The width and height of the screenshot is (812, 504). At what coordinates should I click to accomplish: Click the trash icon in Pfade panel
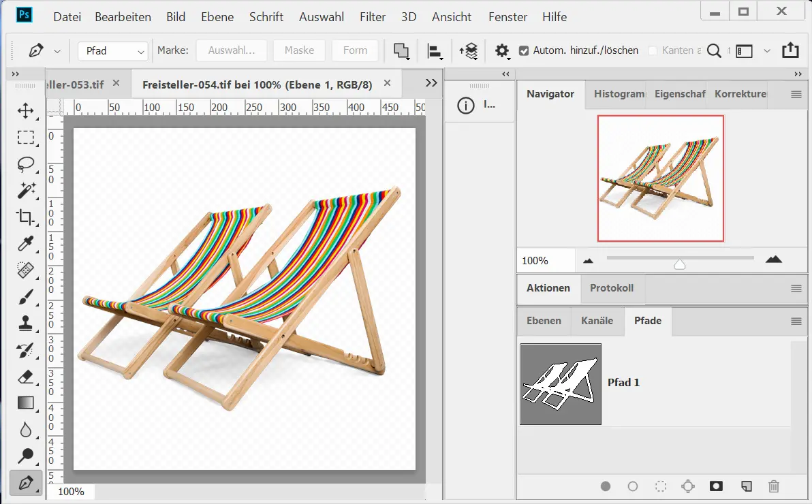pyautogui.click(x=773, y=486)
